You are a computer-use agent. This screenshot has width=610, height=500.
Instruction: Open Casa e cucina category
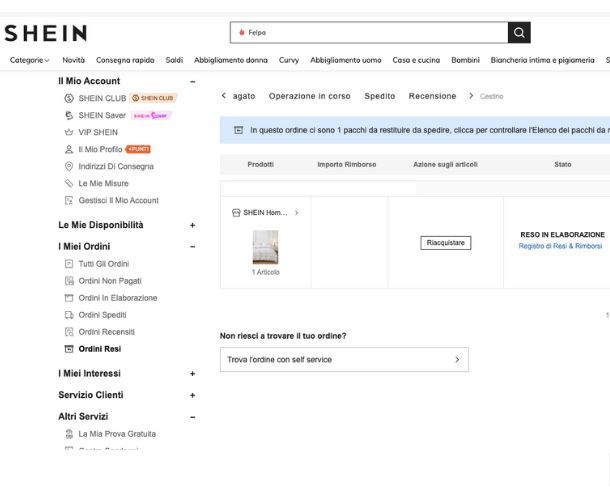(x=416, y=60)
